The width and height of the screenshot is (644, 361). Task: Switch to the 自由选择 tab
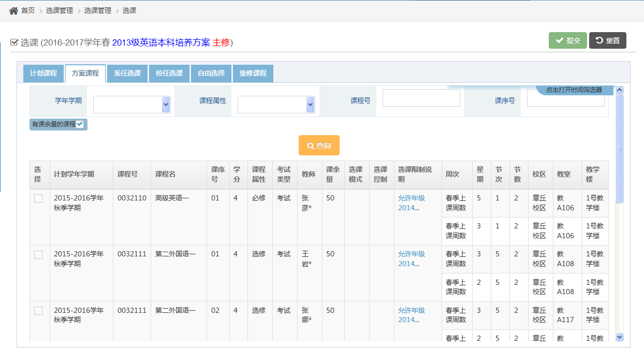click(x=211, y=74)
